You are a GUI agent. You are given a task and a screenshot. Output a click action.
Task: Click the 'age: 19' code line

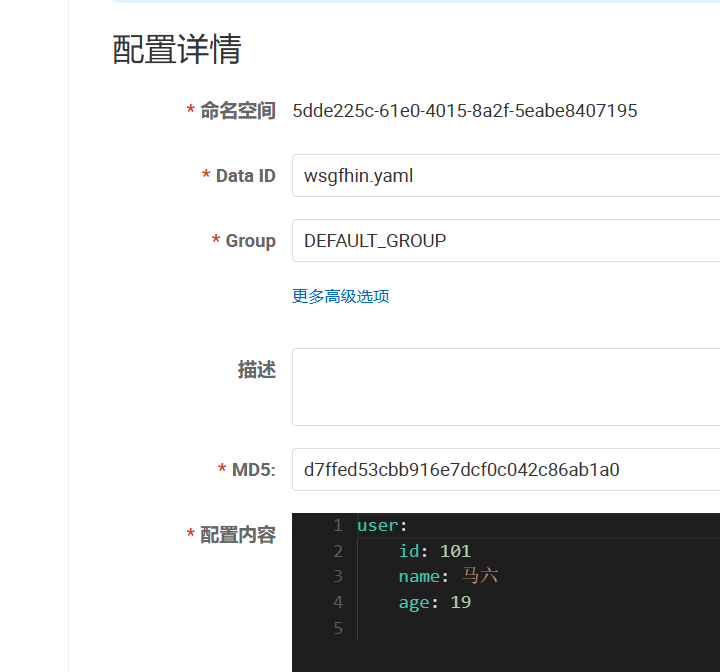(x=434, y=602)
